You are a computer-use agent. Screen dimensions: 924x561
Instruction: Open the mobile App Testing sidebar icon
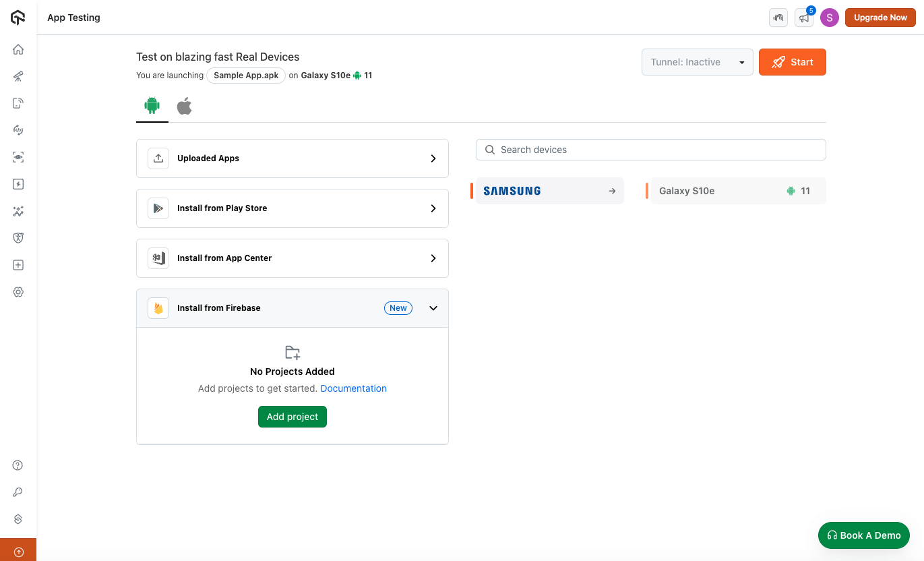coord(18,103)
